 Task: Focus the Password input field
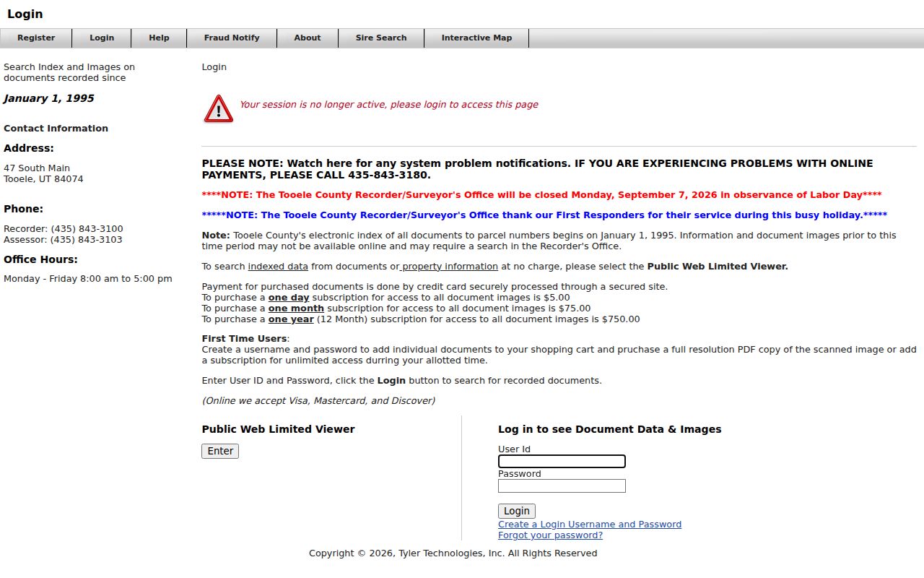tap(562, 486)
